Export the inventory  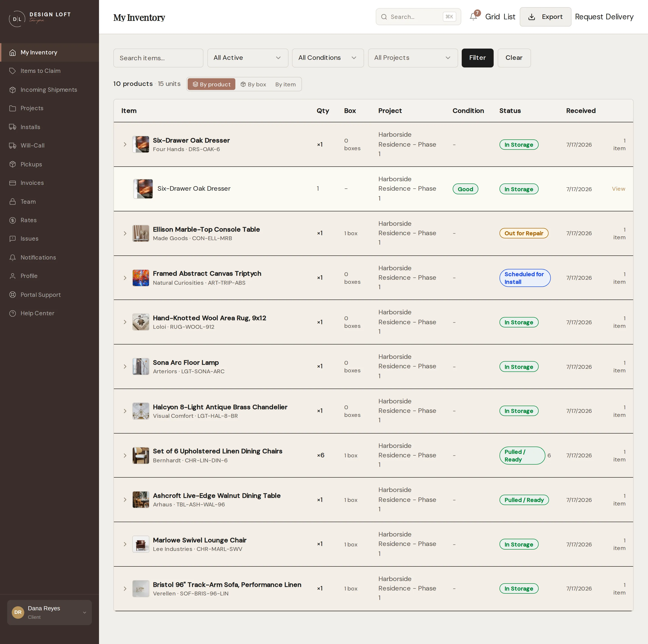tap(545, 17)
